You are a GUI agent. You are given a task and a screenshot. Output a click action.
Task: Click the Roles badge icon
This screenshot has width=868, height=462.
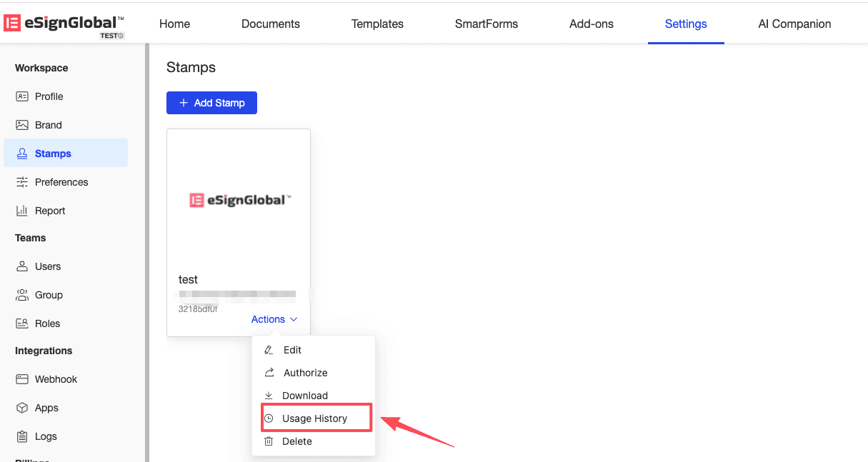[x=22, y=323]
